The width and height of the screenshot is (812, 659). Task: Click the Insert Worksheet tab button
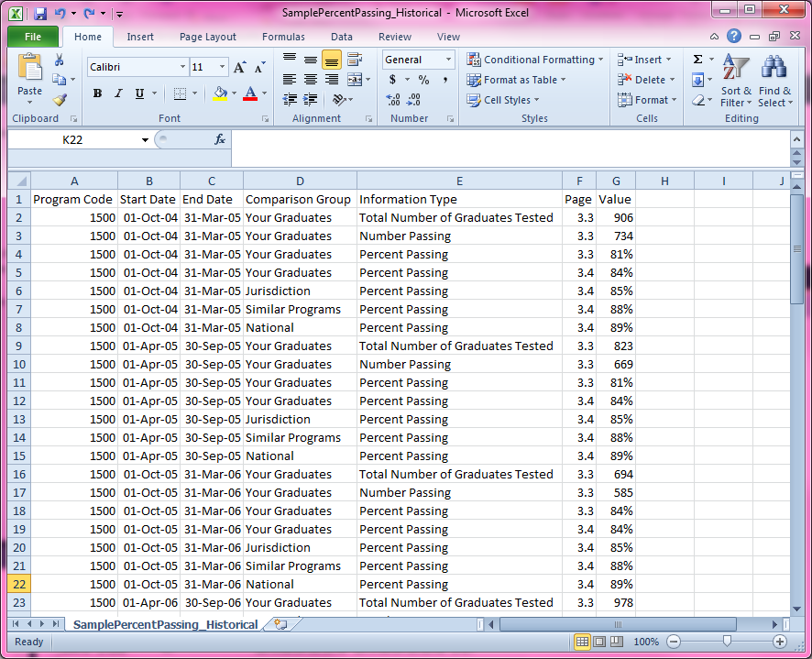pos(280,624)
